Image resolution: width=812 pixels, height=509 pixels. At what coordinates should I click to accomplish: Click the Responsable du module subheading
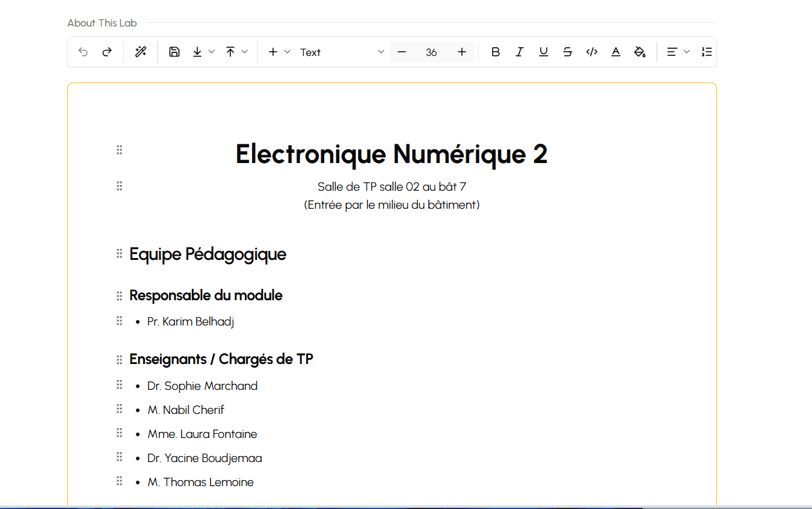pyautogui.click(x=206, y=295)
